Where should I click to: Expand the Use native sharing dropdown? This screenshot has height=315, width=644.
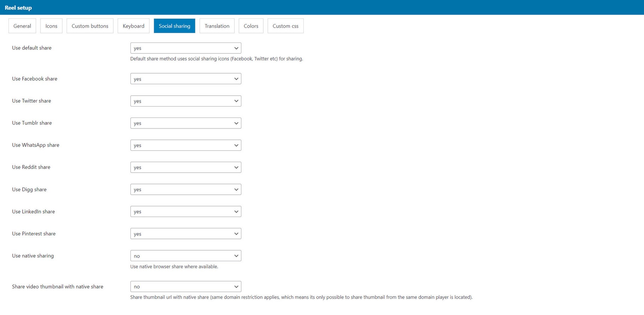click(185, 256)
